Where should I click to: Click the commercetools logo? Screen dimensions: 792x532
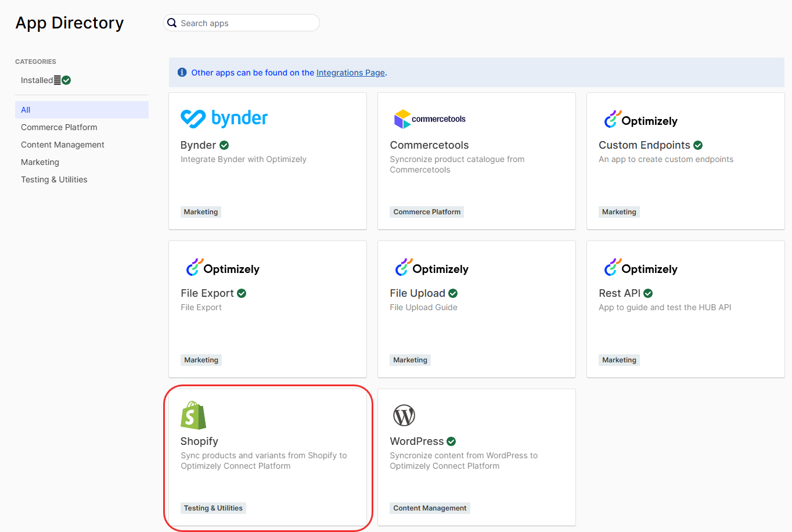[430, 119]
